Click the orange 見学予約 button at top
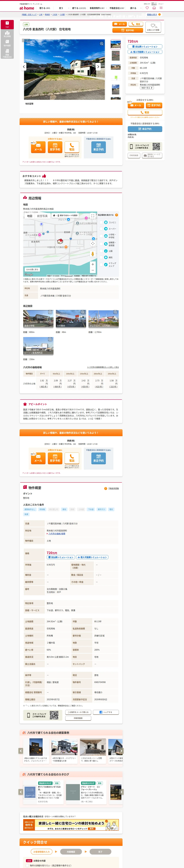Screen dimensions: 184x868 (x=128, y=30)
